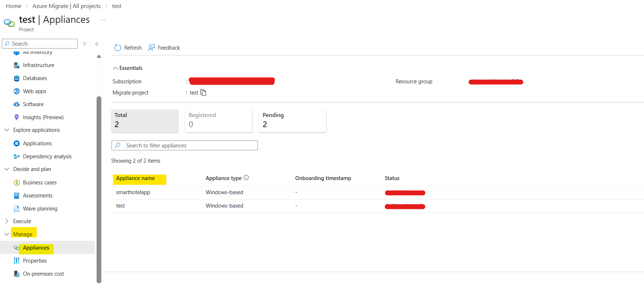The width and height of the screenshot is (644, 284).
Task: Click the Appliances link icon in the sidebar
Action: pyautogui.click(x=17, y=248)
